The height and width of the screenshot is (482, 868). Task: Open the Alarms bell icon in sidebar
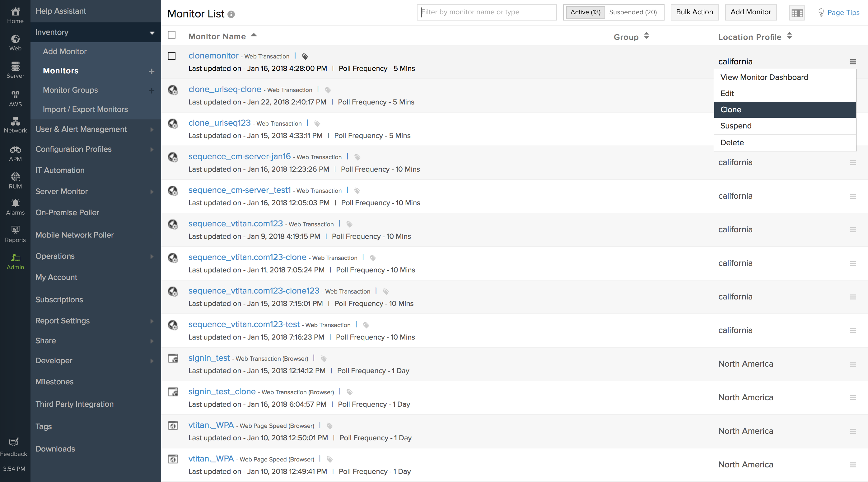click(15, 203)
